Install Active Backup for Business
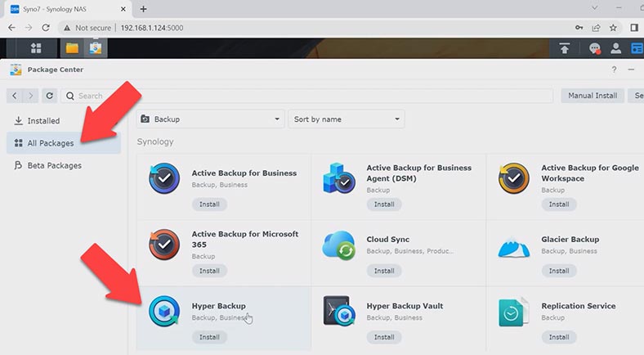This screenshot has width=644, height=355. [x=209, y=204]
